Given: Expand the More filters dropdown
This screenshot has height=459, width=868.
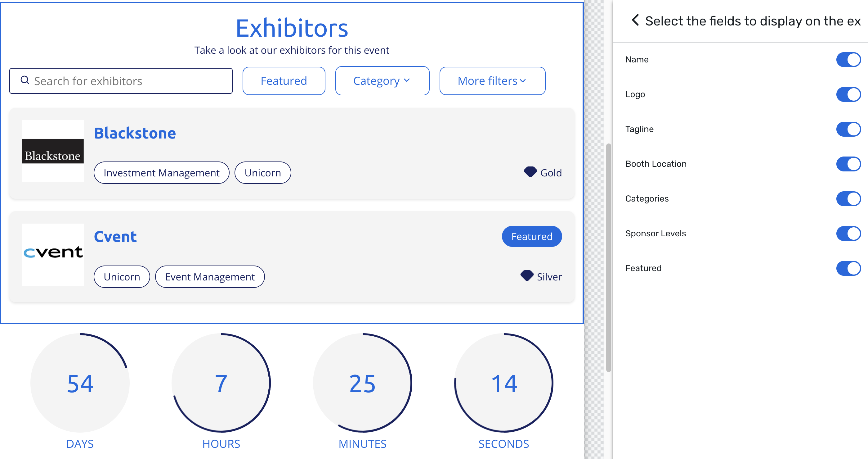Looking at the screenshot, I should click(x=492, y=81).
